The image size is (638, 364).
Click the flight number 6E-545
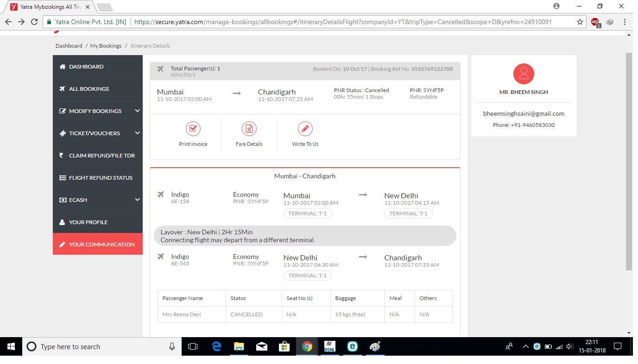pos(180,264)
